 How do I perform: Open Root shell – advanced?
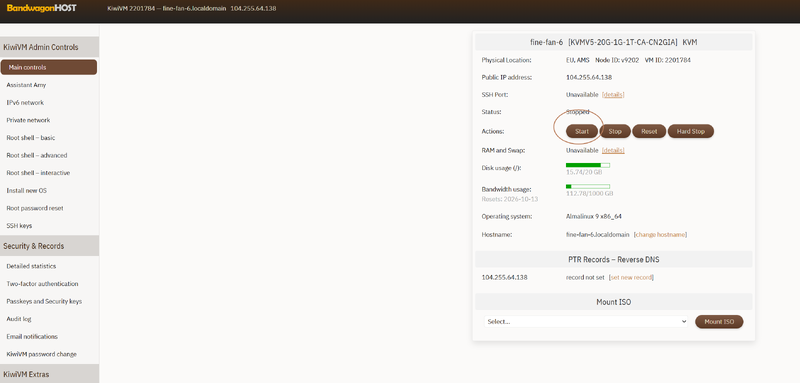[37, 156]
